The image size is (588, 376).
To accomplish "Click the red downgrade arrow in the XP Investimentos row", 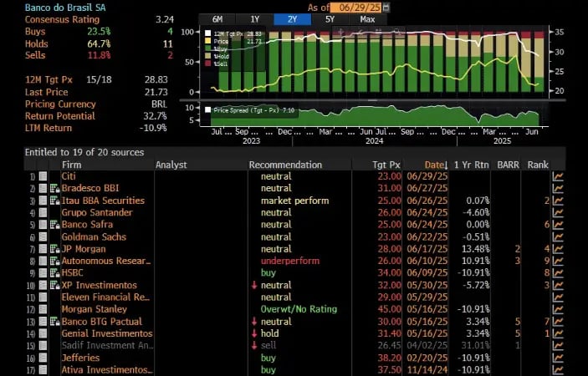I will click(254, 286).
